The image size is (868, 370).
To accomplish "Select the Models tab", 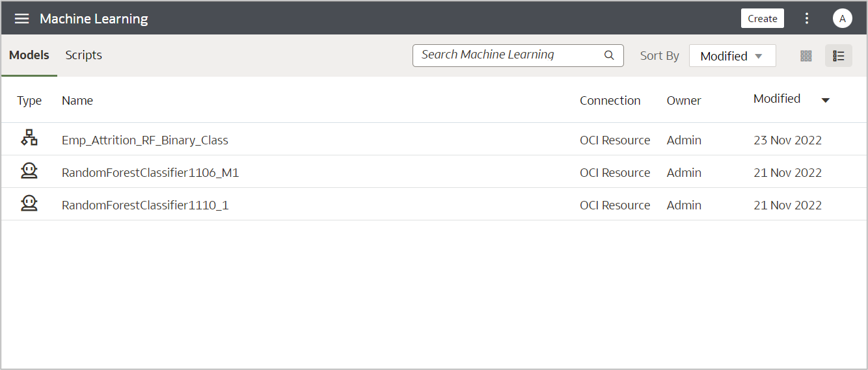I will coord(29,55).
